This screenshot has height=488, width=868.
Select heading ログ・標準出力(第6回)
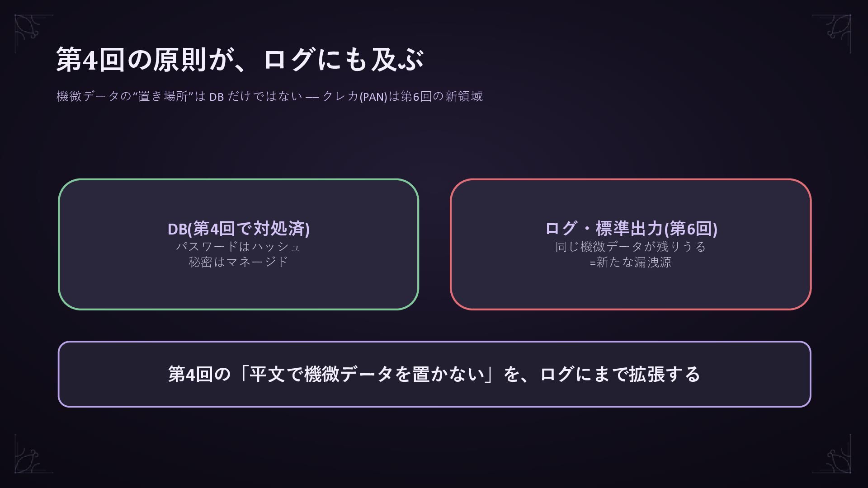pos(631,229)
